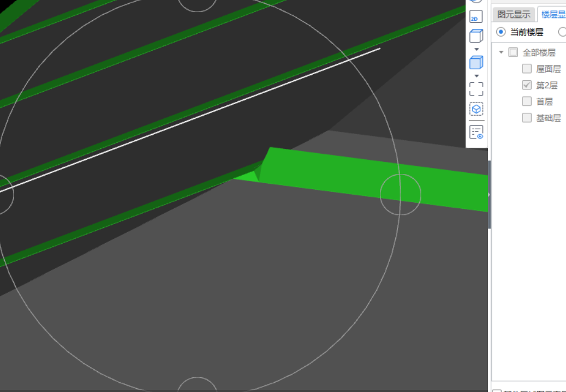Image resolution: width=566 pixels, height=392 pixels.
Task: Check the 屋面层 checkbox
Action: click(x=527, y=69)
